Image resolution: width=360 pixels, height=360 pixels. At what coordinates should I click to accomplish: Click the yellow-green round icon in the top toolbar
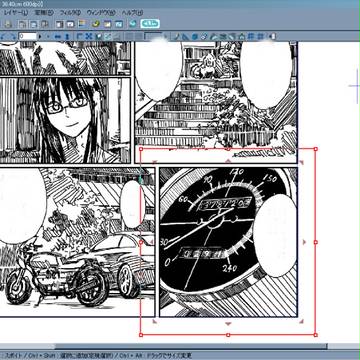96,24
